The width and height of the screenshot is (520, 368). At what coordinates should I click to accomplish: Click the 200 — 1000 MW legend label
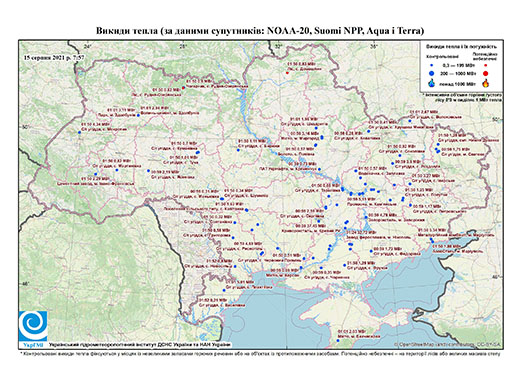click(x=459, y=73)
